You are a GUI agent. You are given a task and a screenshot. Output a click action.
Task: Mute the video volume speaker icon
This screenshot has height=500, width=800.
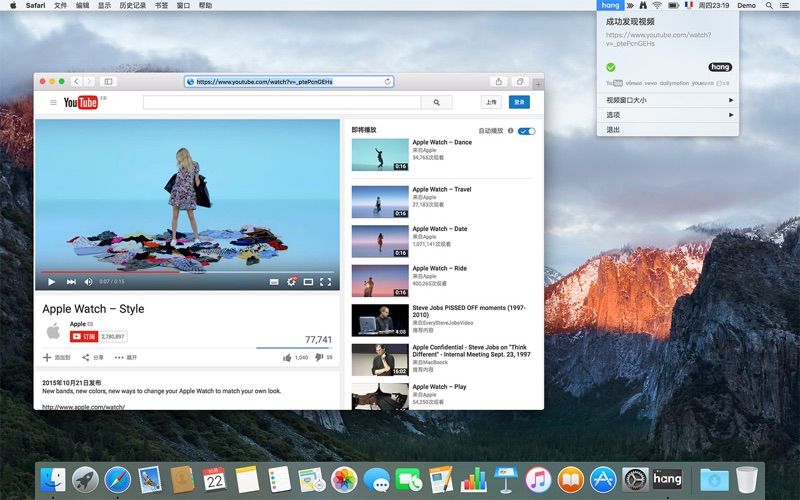coord(88,282)
